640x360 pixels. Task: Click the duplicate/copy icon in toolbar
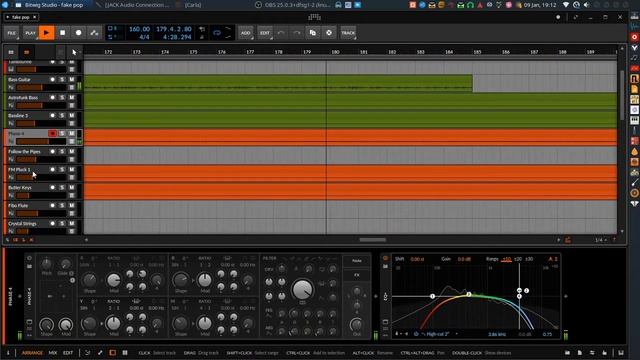click(x=313, y=33)
